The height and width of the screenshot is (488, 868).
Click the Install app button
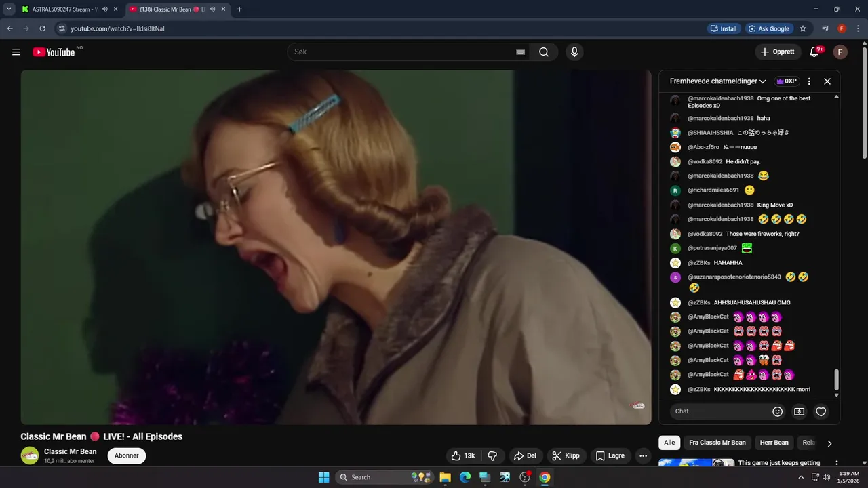[723, 28]
